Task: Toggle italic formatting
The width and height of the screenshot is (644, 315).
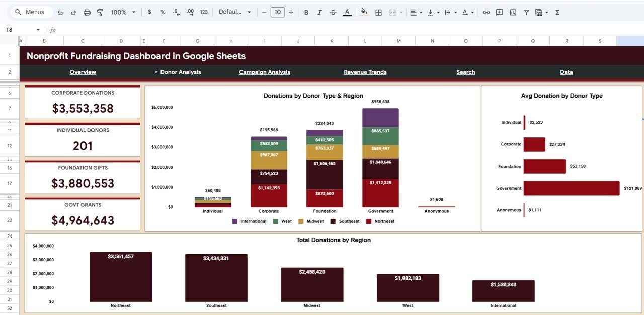Action: (x=319, y=12)
